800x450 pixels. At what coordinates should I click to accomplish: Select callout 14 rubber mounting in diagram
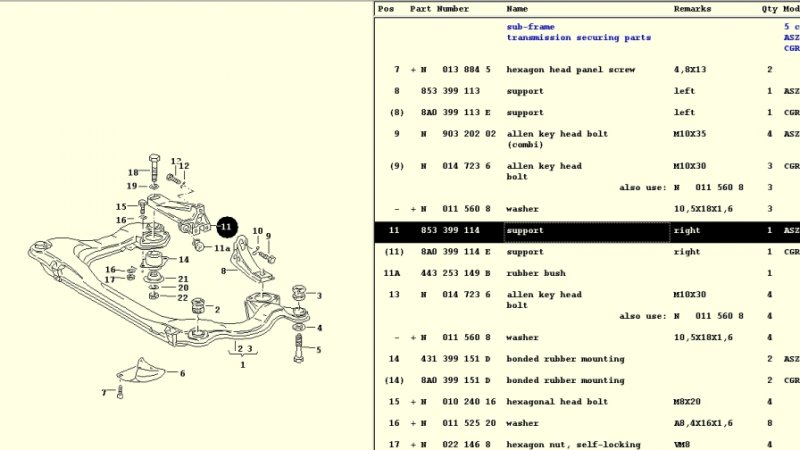coord(183,259)
